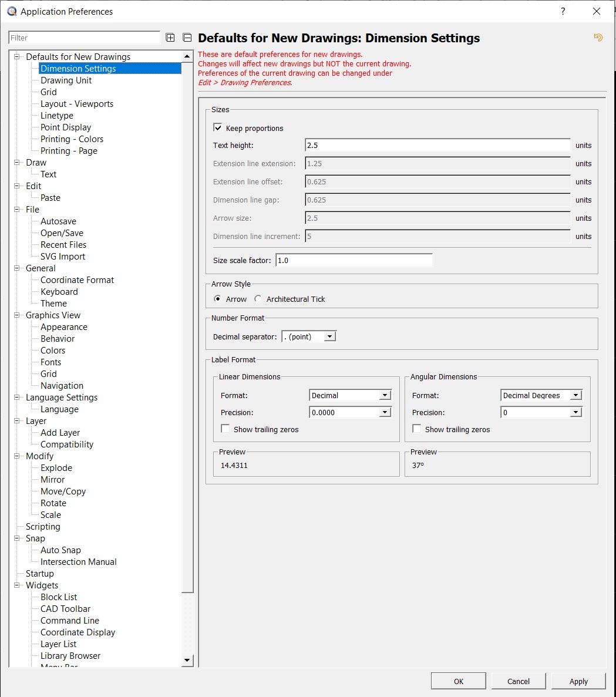This screenshot has width=616, height=697.
Task: Collapse the Modify tree node
Action: (x=17, y=456)
